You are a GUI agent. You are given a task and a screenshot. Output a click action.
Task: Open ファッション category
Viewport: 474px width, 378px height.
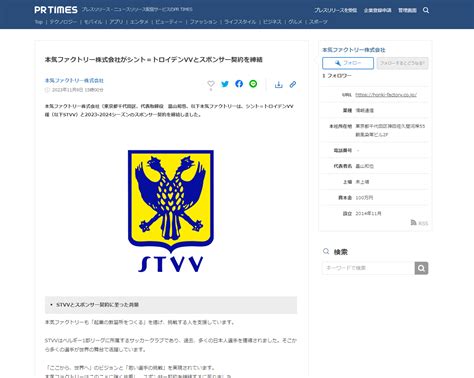pos(203,22)
